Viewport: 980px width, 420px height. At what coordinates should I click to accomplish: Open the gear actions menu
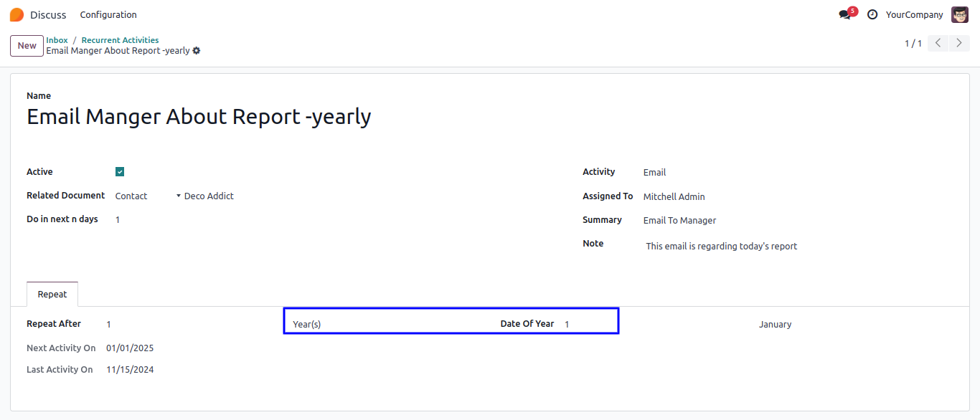(197, 51)
